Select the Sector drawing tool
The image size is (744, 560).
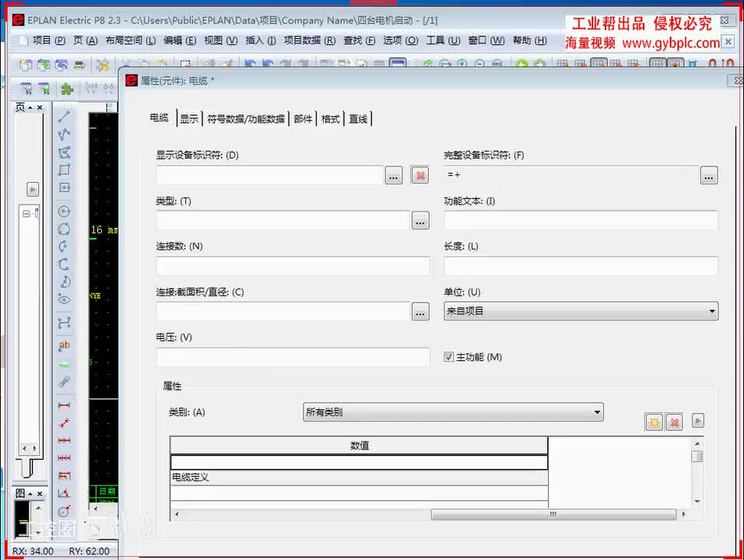[x=64, y=282]
